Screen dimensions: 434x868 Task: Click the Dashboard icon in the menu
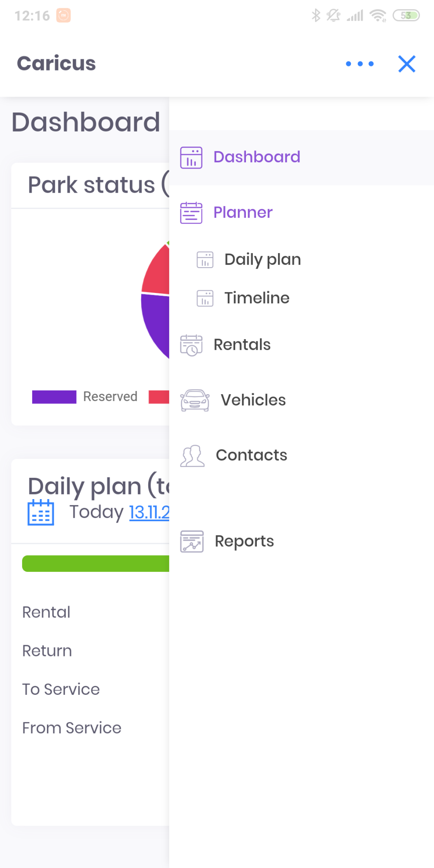[191, 157]
